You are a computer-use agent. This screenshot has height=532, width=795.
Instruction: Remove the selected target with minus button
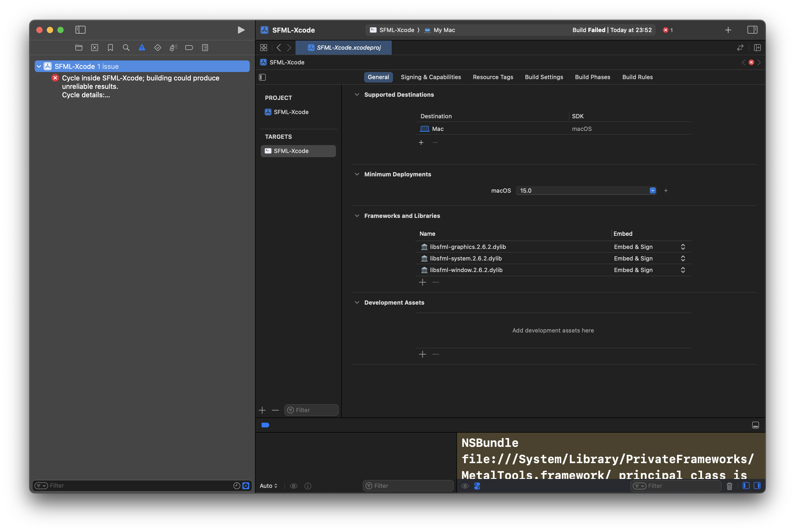pyautogui.click(x=275, y=410)
